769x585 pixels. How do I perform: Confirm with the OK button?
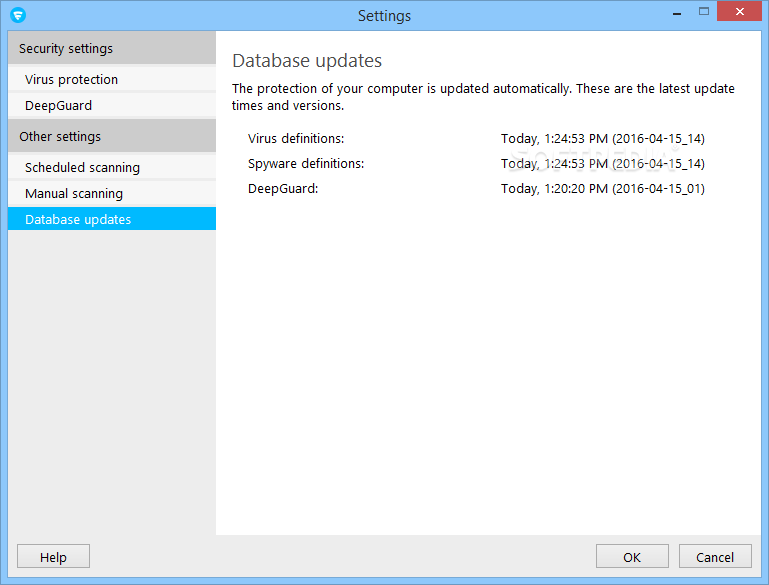click(632, 557)
